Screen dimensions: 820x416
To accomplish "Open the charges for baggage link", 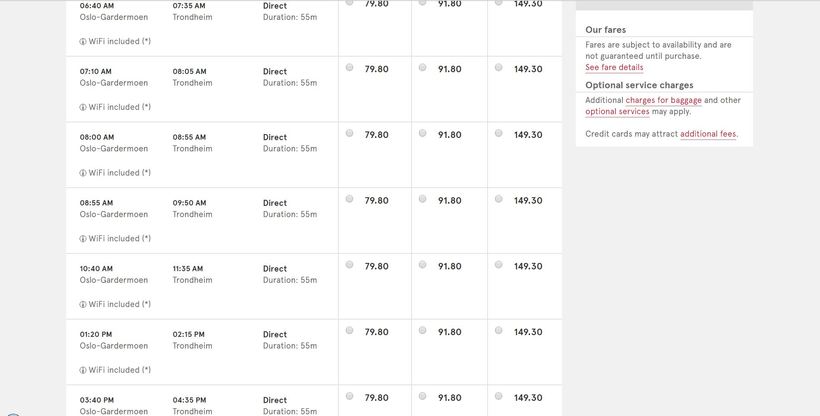I will click(x=663, y=100).
